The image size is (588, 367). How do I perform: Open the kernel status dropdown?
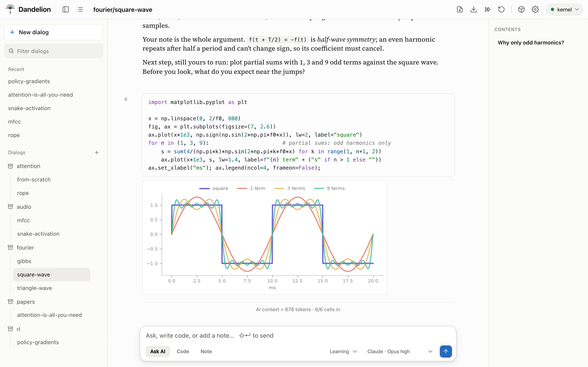(x=564, y=9)
